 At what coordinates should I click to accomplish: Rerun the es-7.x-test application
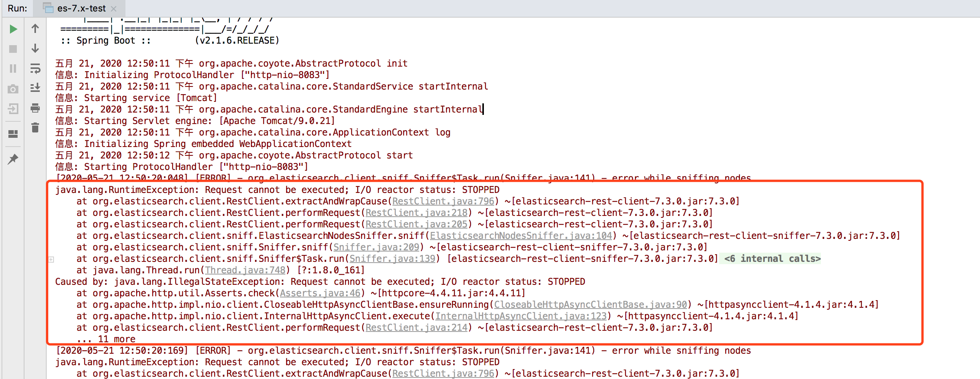click(x=13, y=29)
